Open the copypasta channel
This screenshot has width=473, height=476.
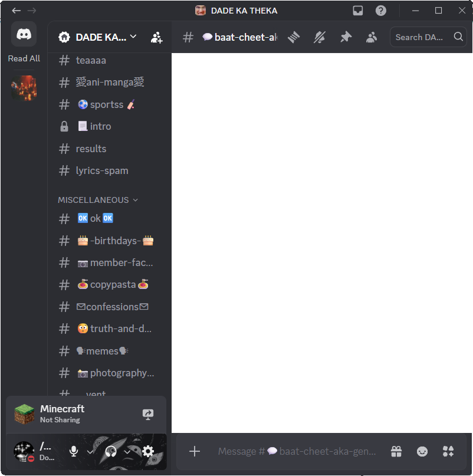(x=110, y=284)
